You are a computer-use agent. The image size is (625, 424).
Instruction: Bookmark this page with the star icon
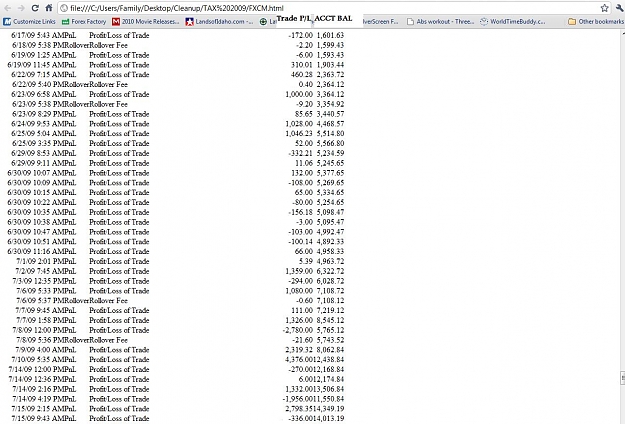[x=604, y=8]
